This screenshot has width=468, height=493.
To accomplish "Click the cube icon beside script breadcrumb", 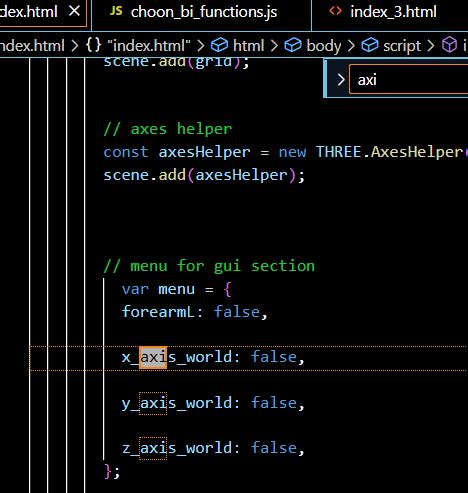I will tap(370, 45).
